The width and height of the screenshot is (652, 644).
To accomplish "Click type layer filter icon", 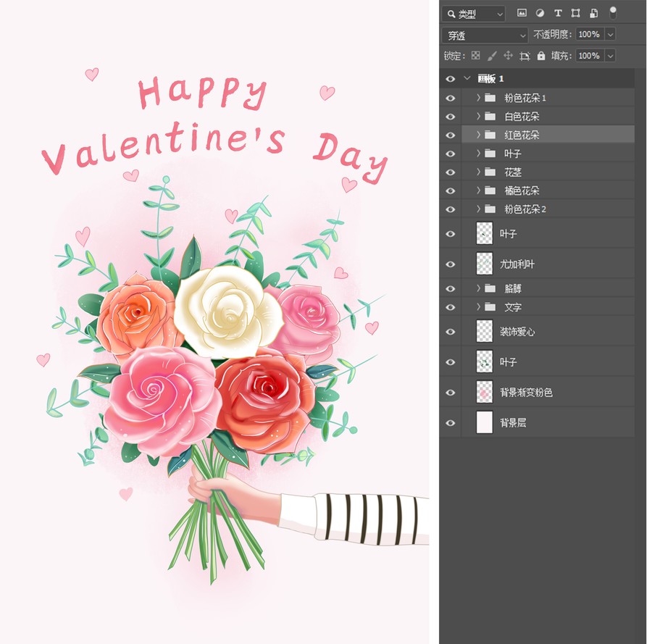I will pyautogui.click(x=558, y=13).
